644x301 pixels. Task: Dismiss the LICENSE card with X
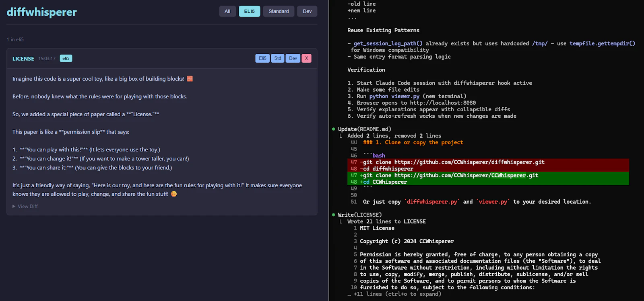[x=307, y=58]
